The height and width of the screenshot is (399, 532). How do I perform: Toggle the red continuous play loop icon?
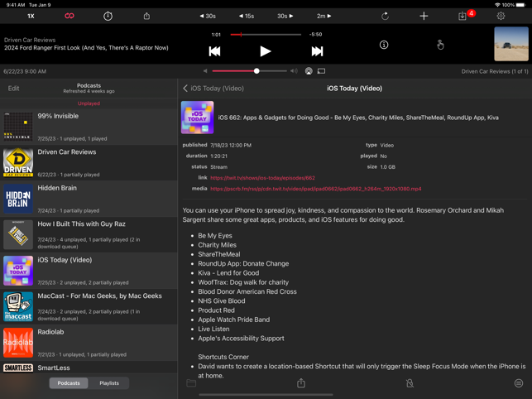tap(69, 16)
